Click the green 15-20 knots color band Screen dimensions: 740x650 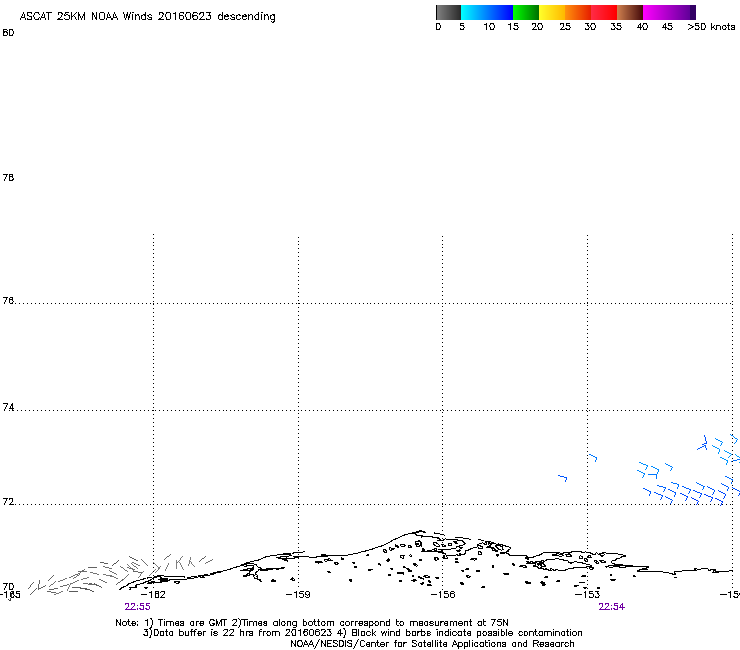[x=526, y=12]
